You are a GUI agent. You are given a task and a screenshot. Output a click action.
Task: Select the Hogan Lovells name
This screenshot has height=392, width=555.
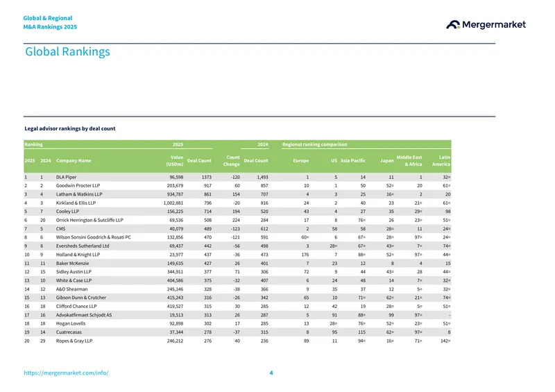(71, 323)
